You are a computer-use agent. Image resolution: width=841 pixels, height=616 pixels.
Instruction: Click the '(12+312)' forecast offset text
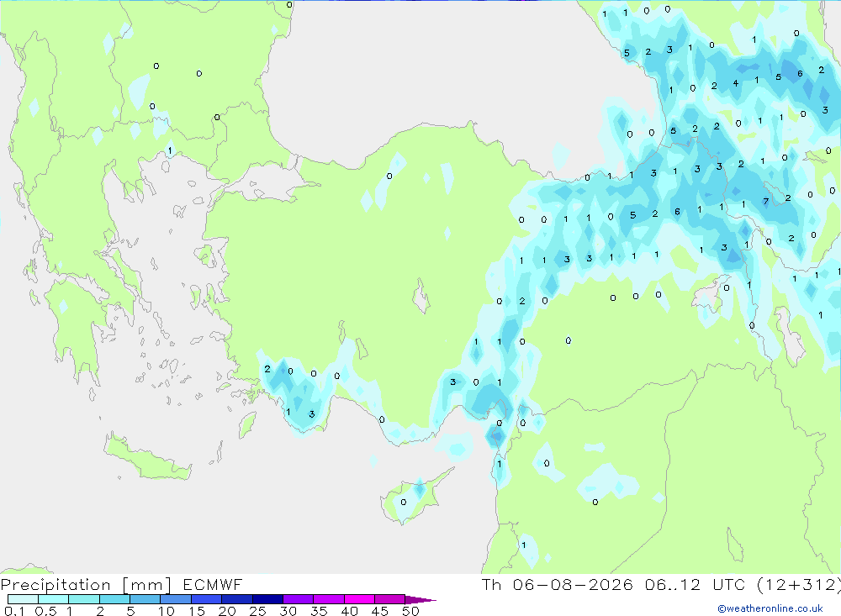click(798, 585)
